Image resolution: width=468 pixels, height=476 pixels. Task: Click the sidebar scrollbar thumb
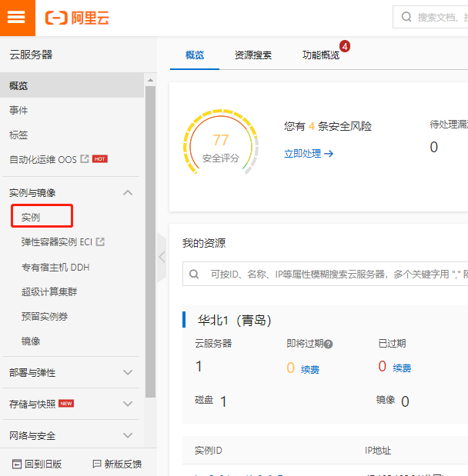(150, 241)
